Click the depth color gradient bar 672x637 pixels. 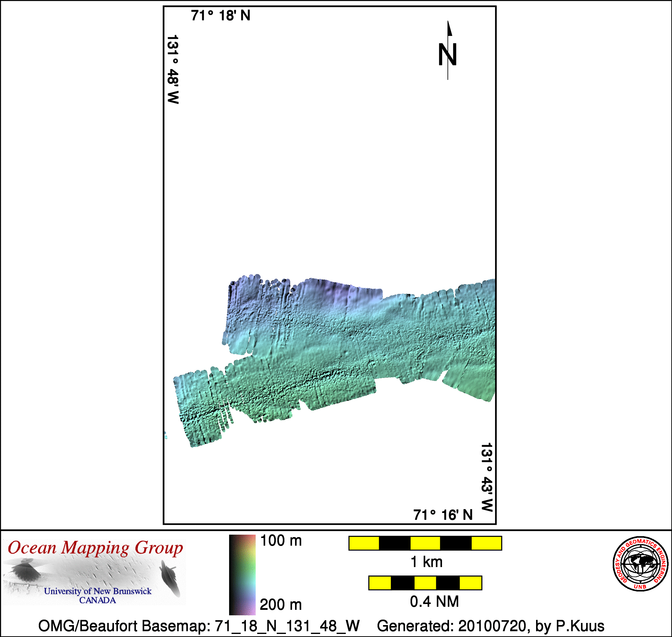(242, 575)
